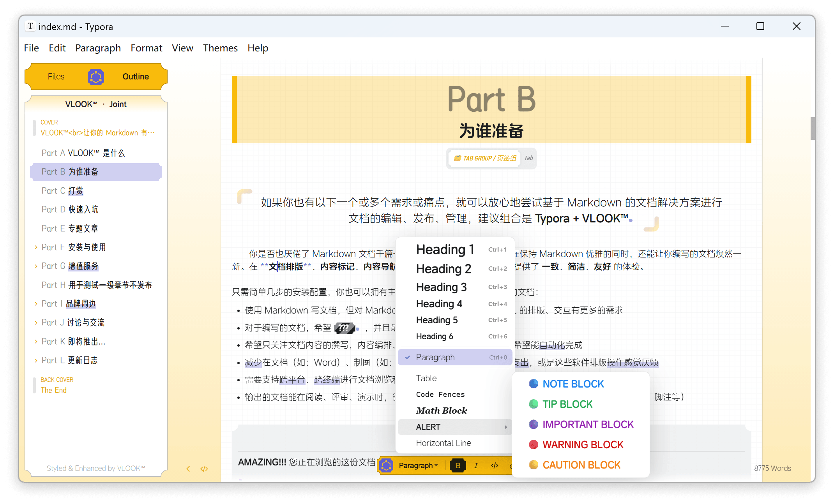
Task: Insert a Horizontal Line from the popup menu
Action: pos(455,443)
